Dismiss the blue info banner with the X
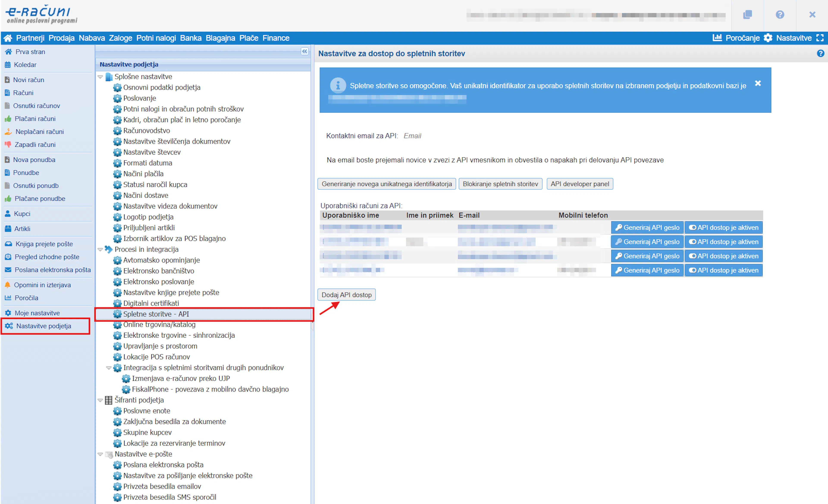Viewport: 828px width, 504px height. coord(758,83)
